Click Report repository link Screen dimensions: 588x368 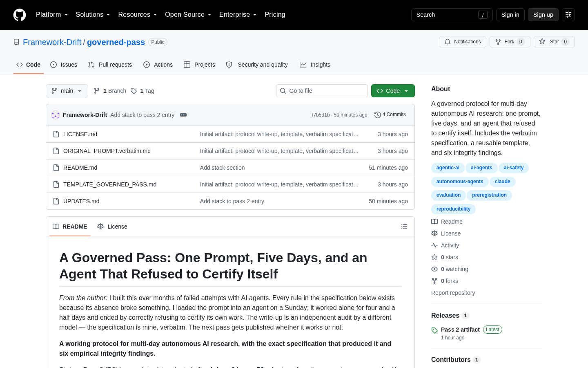coord(453,293)
